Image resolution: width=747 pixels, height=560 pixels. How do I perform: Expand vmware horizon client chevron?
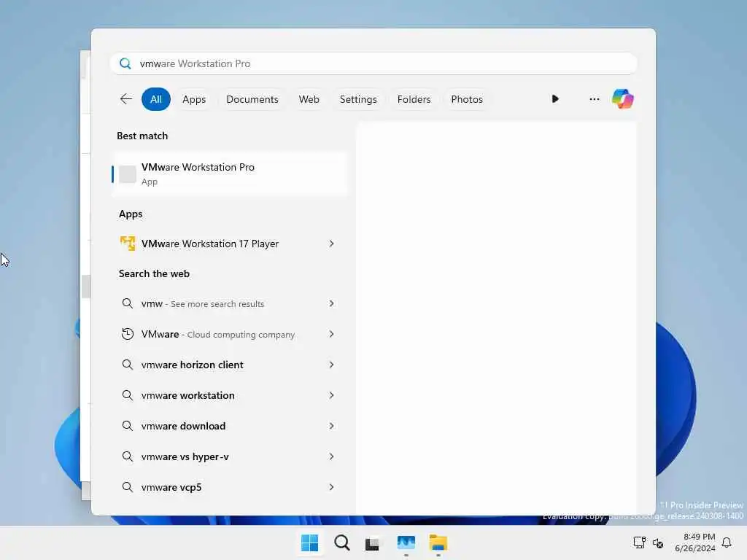click(x=332, y=365)
